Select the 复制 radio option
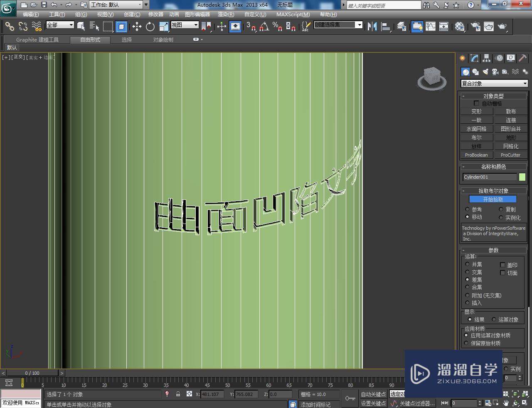Viewport: 532px width, 408px height. click(x=501, y=209)
